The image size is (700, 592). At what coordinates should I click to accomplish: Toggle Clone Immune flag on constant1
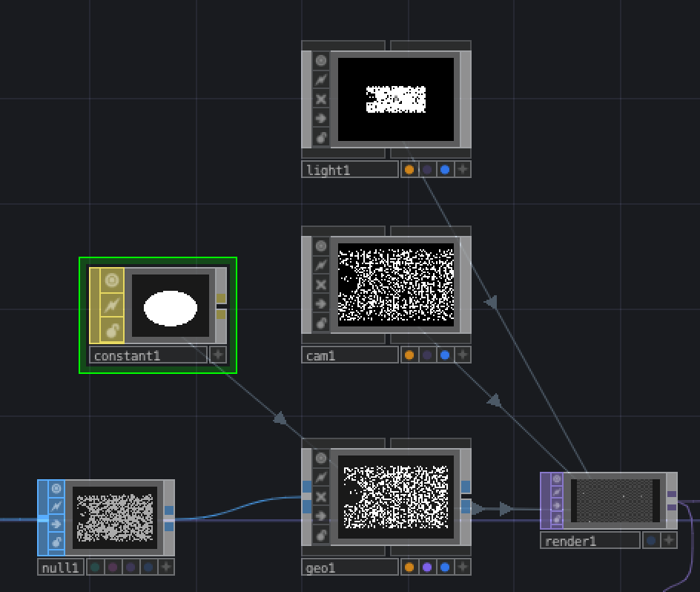click(112, 306)
